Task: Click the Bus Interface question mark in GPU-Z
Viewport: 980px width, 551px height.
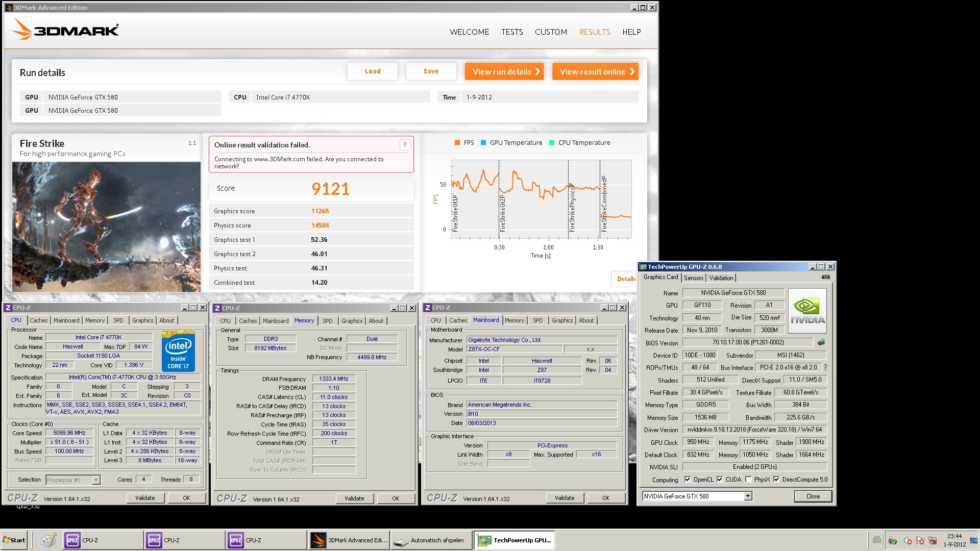Action: coord(825,367)
